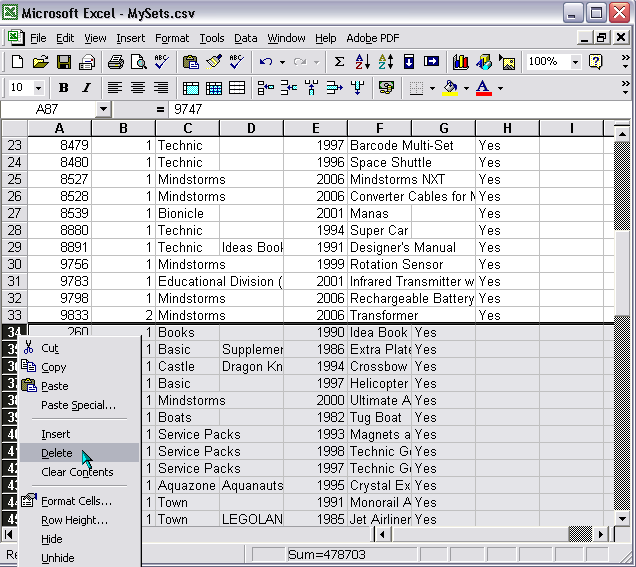The height and width of the screenshot is (567, 636).
Task: Expand the Name Box dropdown arrow
Action: pos(103,109)
